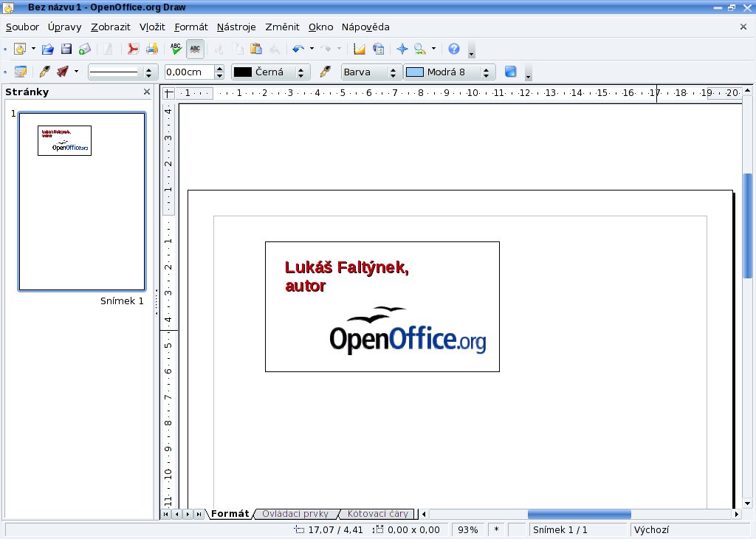Click the line width 0,00cm field

coord(189,72)
